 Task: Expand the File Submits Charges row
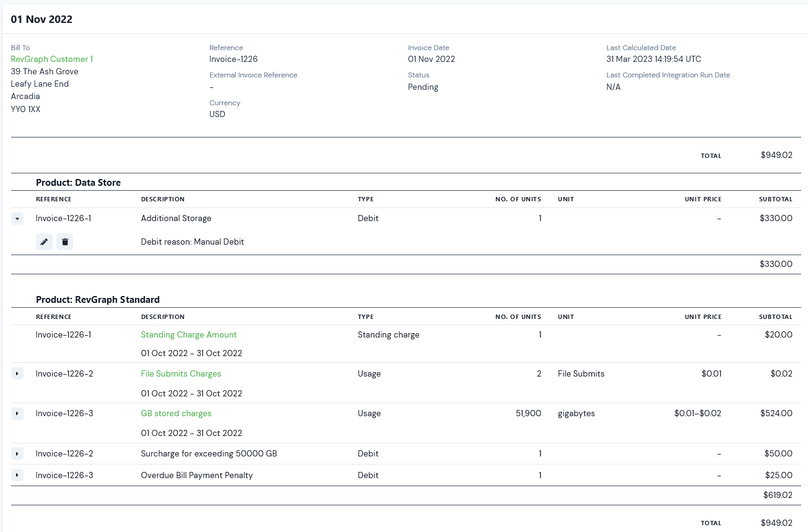(17, 373)
